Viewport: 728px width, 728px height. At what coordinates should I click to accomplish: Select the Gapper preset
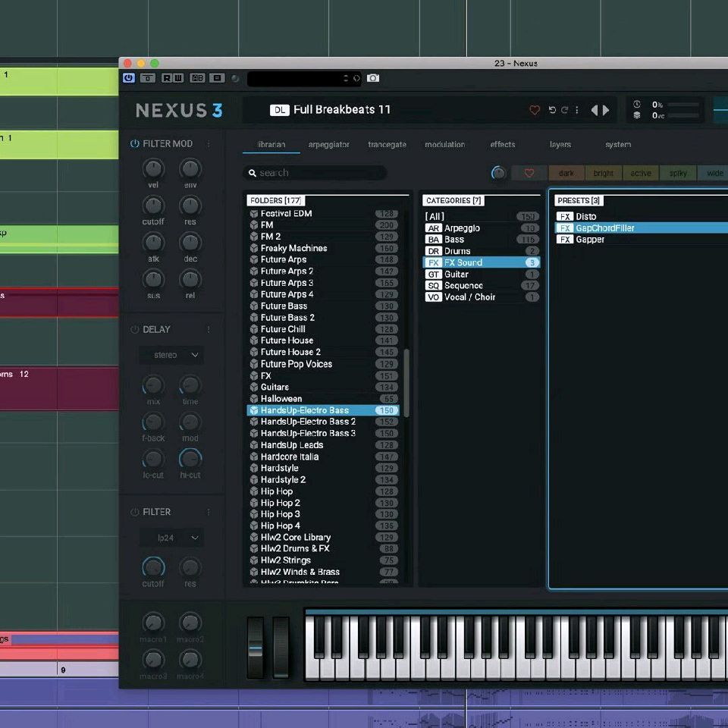[589, 240]
